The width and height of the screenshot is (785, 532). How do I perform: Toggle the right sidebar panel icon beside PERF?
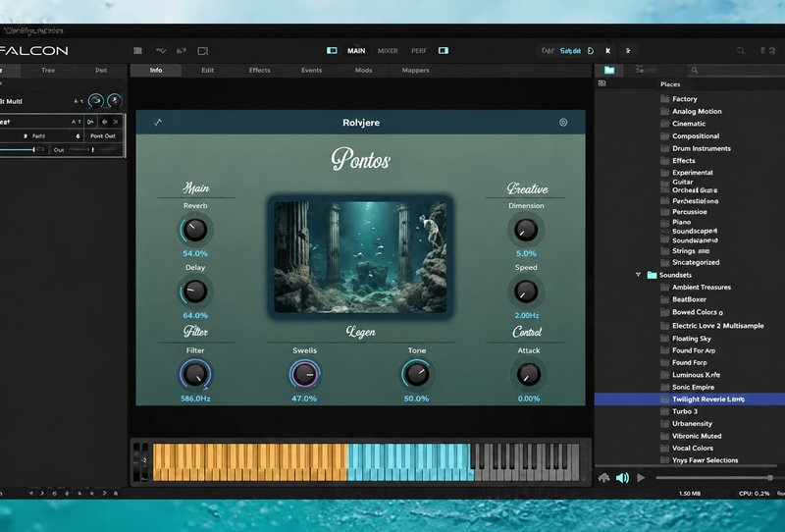click(444, 51)
